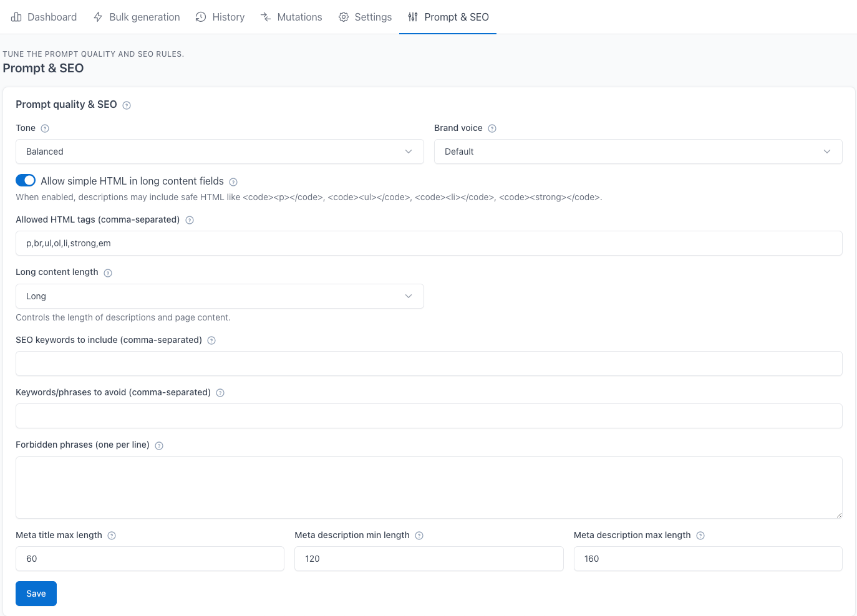Open help icon beside Allow simple HTML toggle

233,182
